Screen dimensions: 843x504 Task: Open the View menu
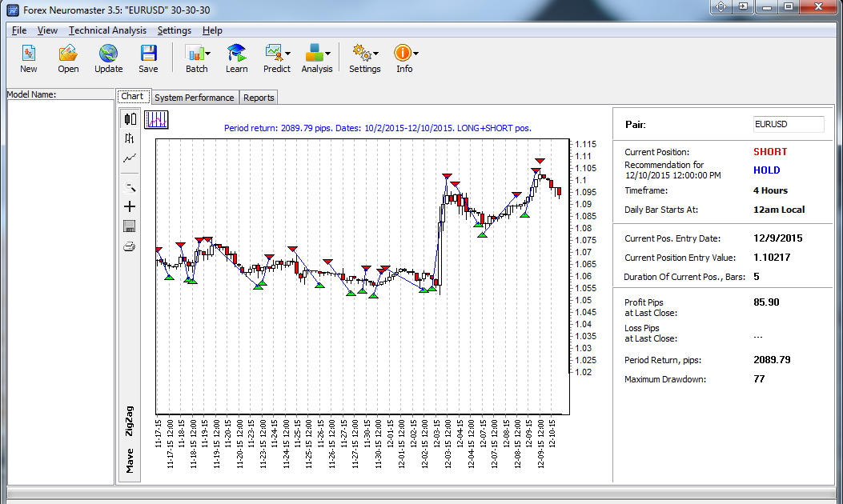pos(47,30)
